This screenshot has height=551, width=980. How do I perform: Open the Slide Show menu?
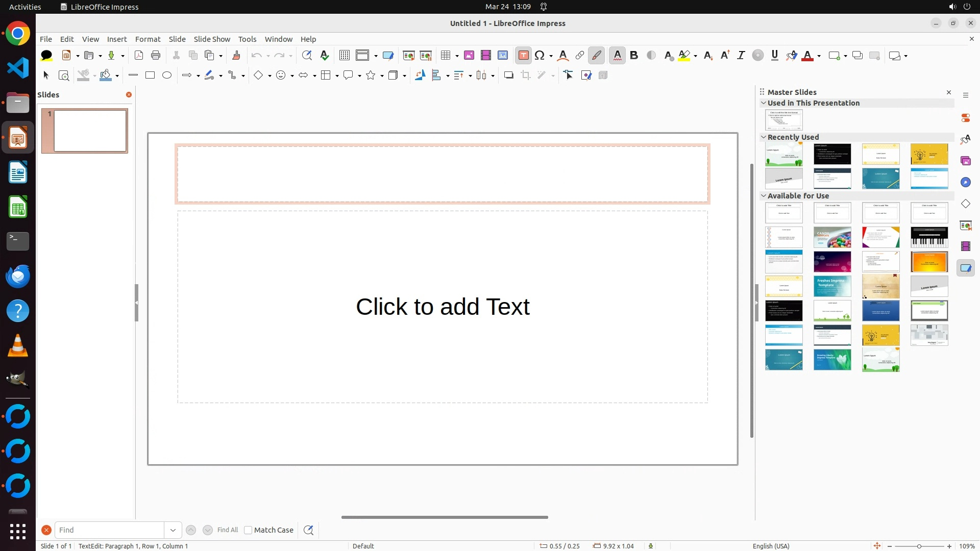(x=212, y=39)
